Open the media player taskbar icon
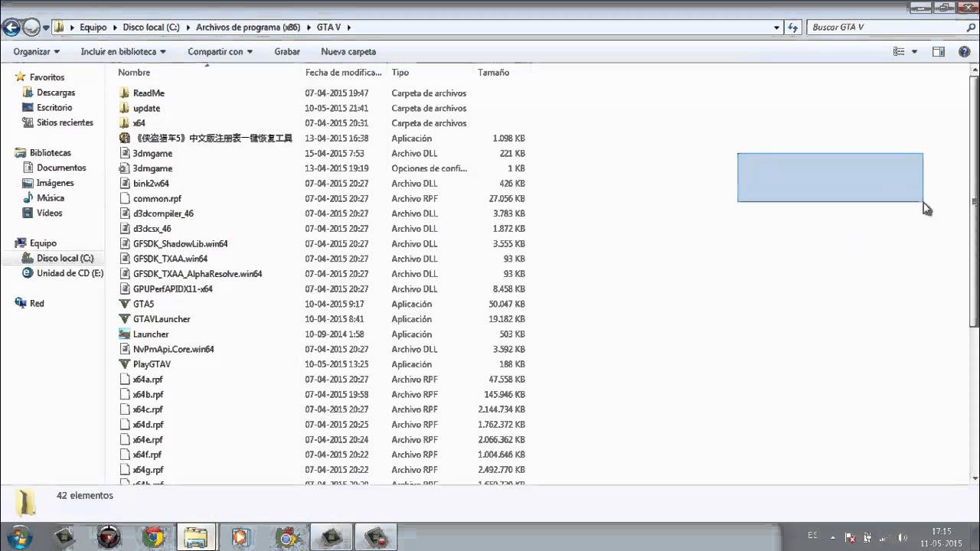Image resolution: width=980 pixels, height=551 pixels. point(240,536)
